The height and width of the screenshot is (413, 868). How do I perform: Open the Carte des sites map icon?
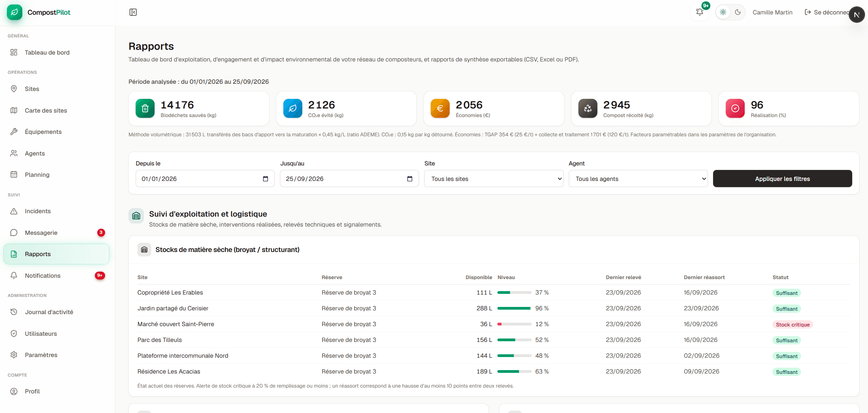click(14, 110)
